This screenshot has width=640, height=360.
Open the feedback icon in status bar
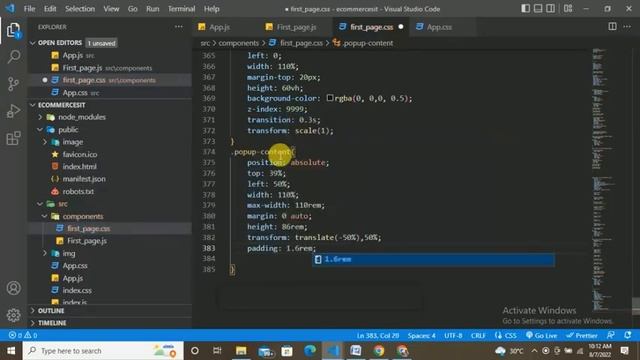611,335
